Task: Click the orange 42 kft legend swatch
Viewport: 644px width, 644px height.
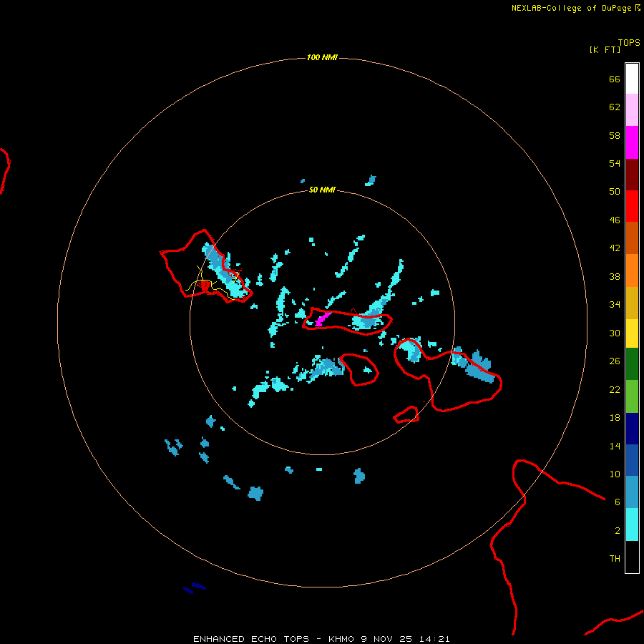Action: point(632,270)
